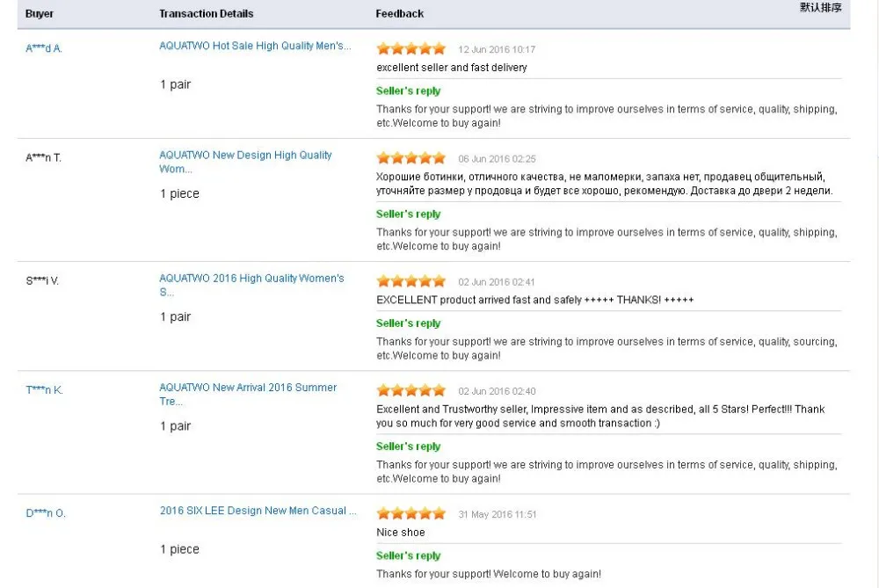879x588 pixels.
Task: Open AQUATWO Hot Sale High Quality Men's link
Action: click(255, 46)
